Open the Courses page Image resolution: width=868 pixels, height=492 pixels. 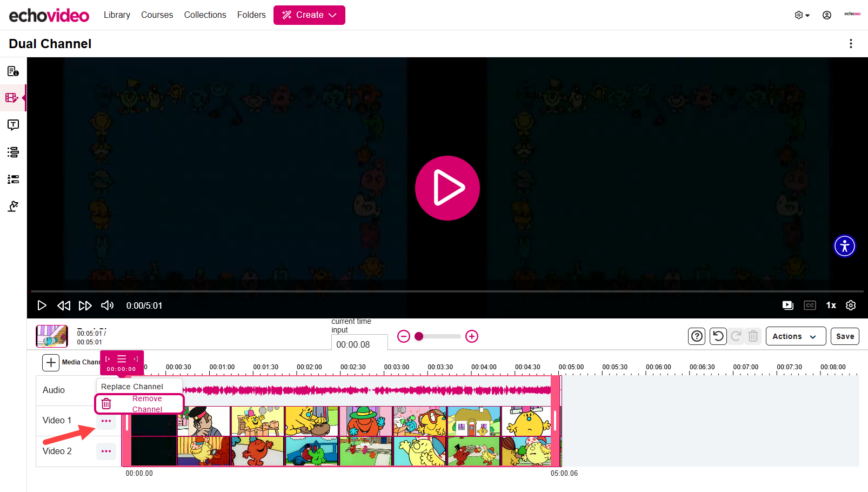tap(157, 15)
